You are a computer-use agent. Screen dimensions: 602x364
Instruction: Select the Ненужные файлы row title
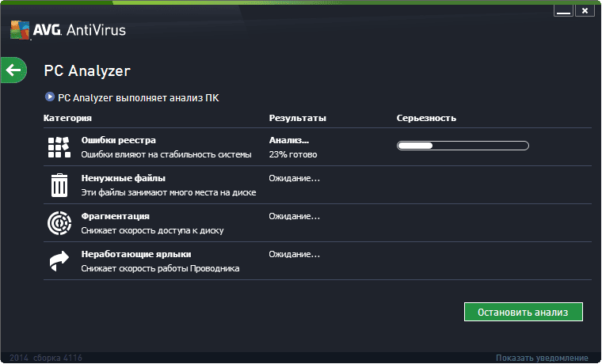coord(124,178)
